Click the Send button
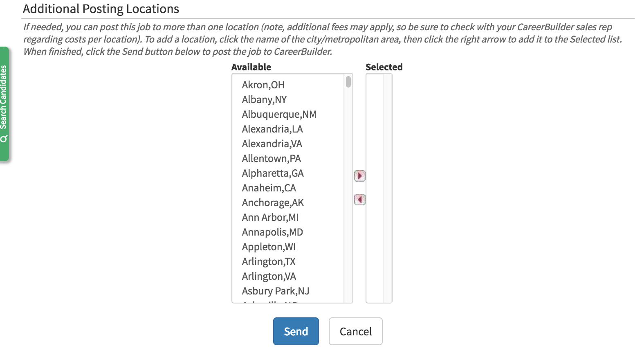 pyautogui.click(x=296, y=331)
